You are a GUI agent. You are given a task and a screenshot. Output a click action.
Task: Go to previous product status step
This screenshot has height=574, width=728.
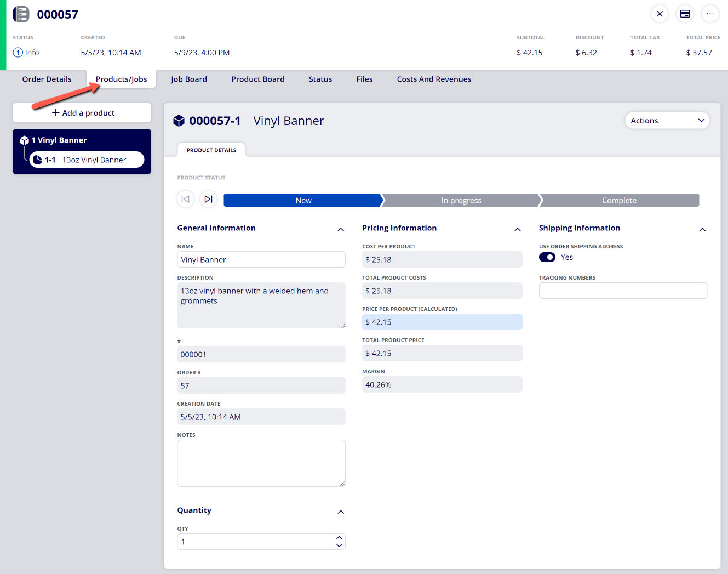click(186, 199)
